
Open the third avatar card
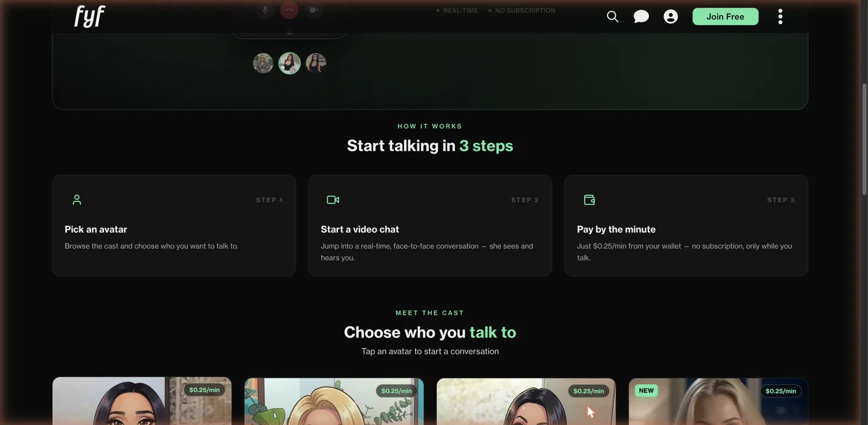pos(526,401)
